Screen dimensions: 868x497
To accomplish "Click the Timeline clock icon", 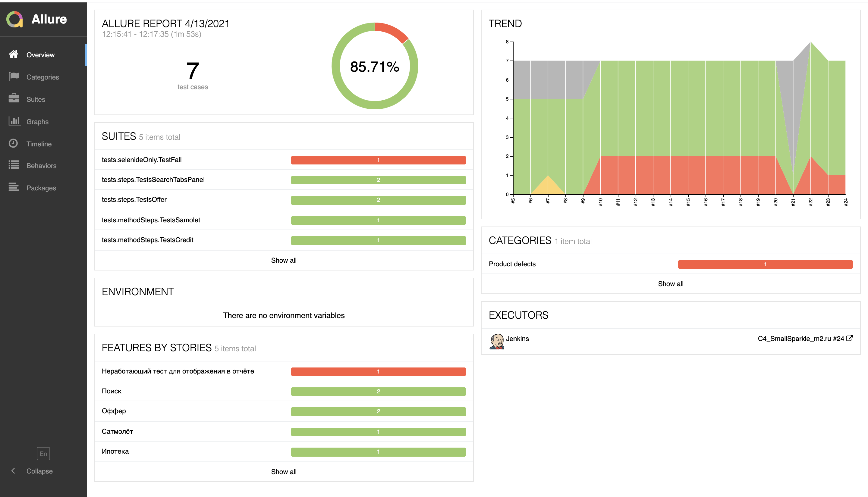I will (x=13, y=143).
